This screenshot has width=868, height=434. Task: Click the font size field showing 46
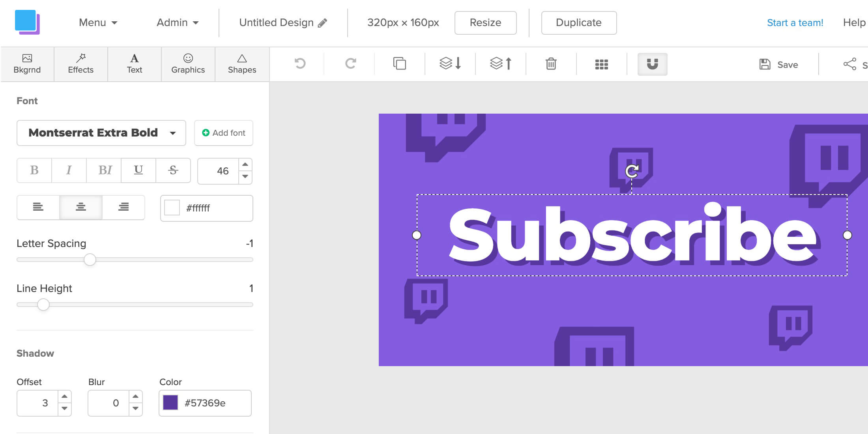point(219,171)
